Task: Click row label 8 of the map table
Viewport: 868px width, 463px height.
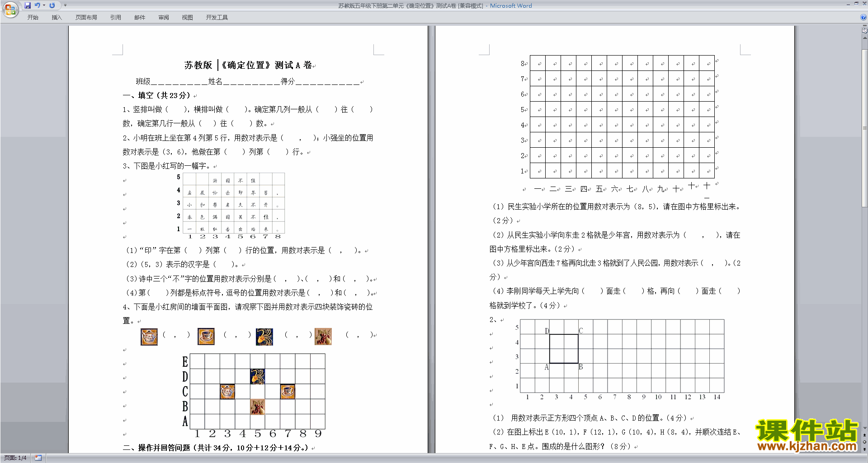Action: pos(523,64)
